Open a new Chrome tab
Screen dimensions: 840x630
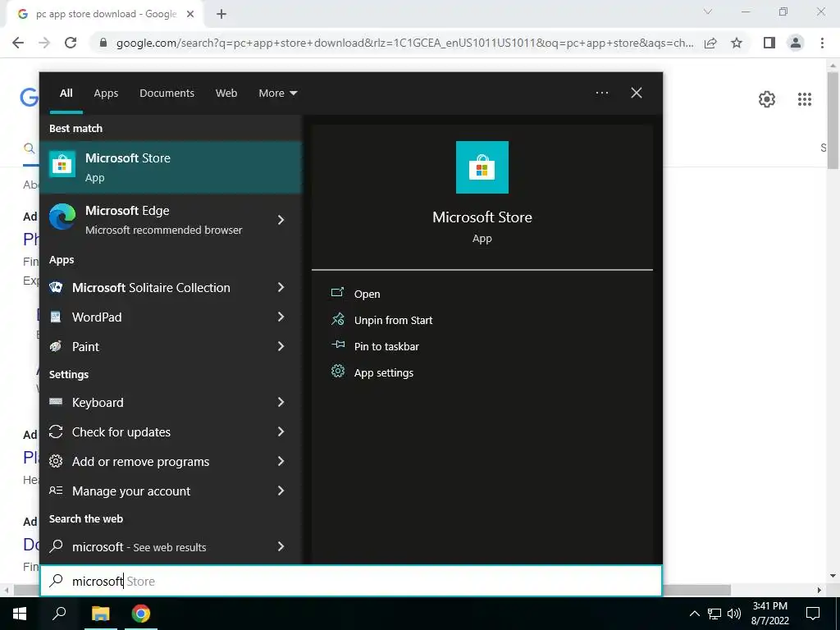click(x=221, y=14)
